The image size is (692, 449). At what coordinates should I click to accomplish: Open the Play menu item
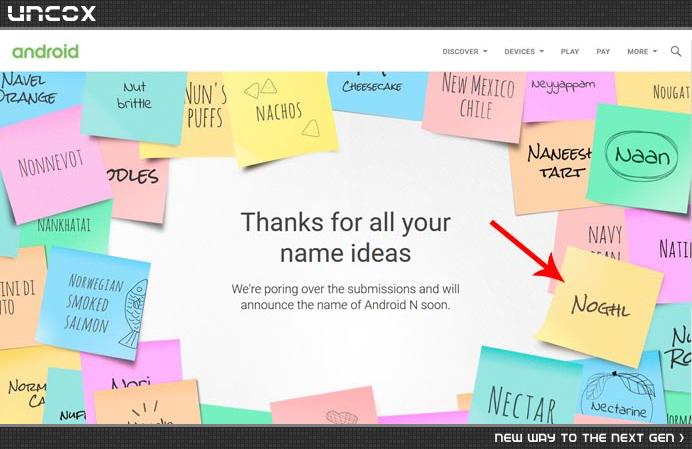[570, 52]
